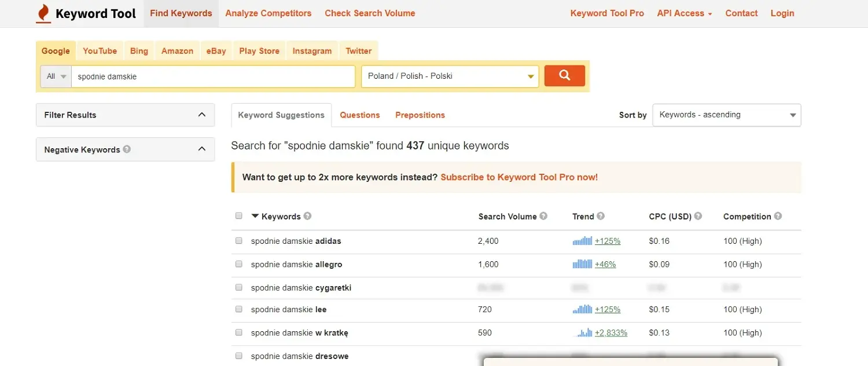Click the Login link
Image resolution: width=868 pixels, height=366 pixels.
(782, 13)
